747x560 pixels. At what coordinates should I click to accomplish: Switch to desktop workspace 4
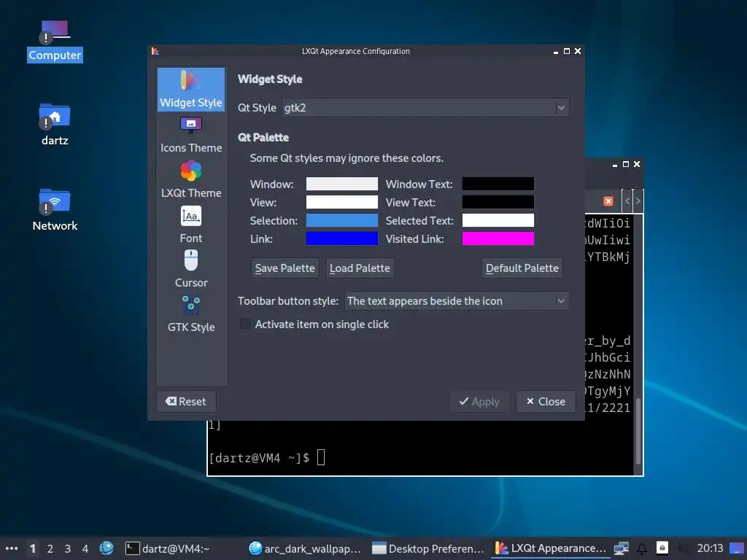tap(85, 548)
